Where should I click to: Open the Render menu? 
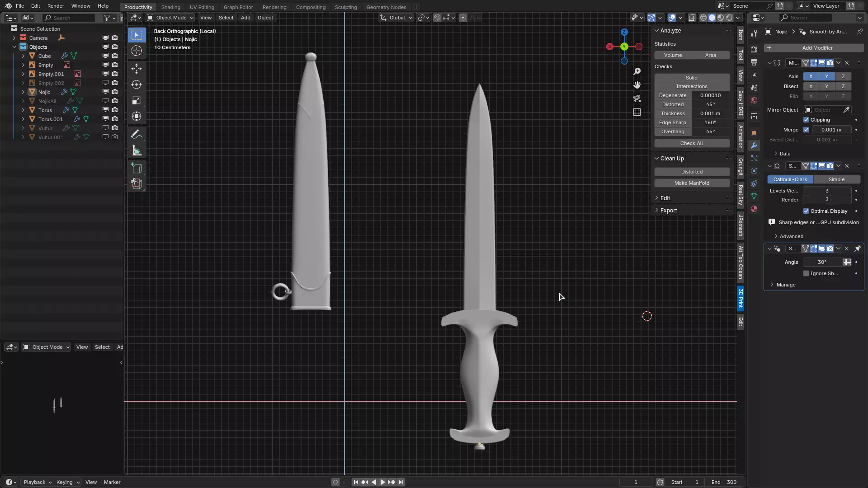tap(56, 6)
